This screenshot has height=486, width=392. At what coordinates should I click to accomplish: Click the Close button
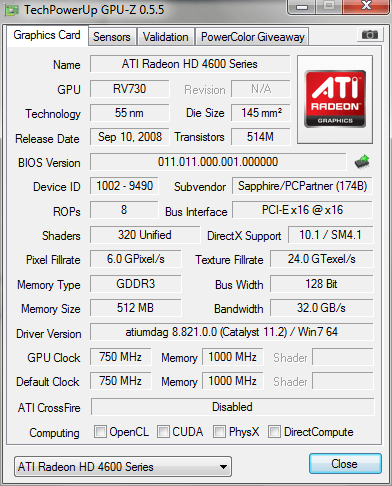[x=345, y=463]
